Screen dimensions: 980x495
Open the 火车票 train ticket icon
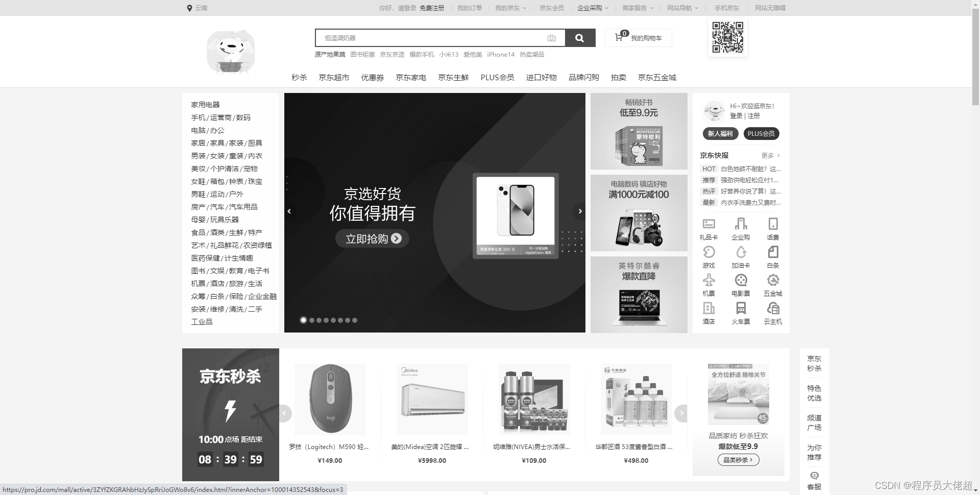pyautogui.click(x=741, y=308)
